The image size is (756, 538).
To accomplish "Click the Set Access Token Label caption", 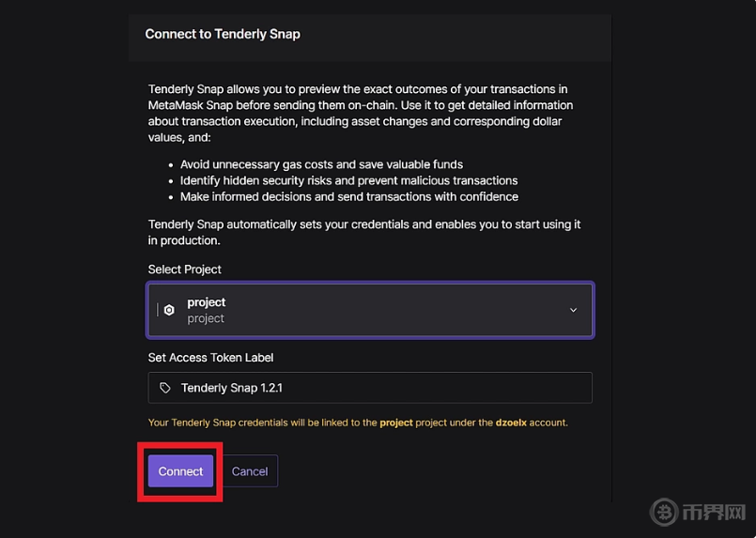I will point(210,358).
